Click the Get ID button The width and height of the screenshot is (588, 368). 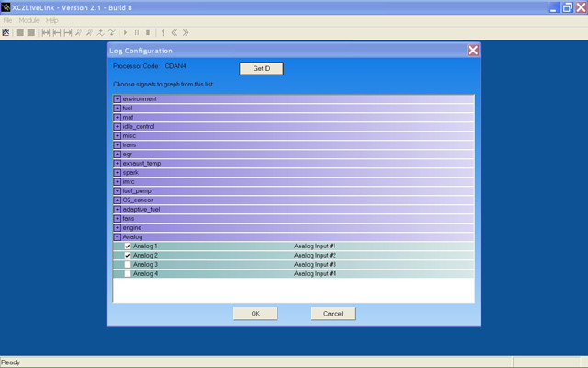click(x=261, y=69)
